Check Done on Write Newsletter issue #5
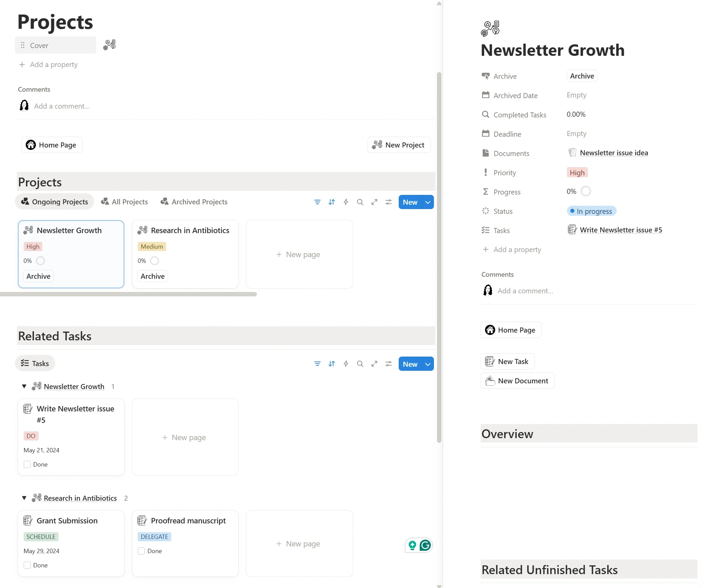The height and width of the screenshot is (588, 703). click(x=27, y=464)
